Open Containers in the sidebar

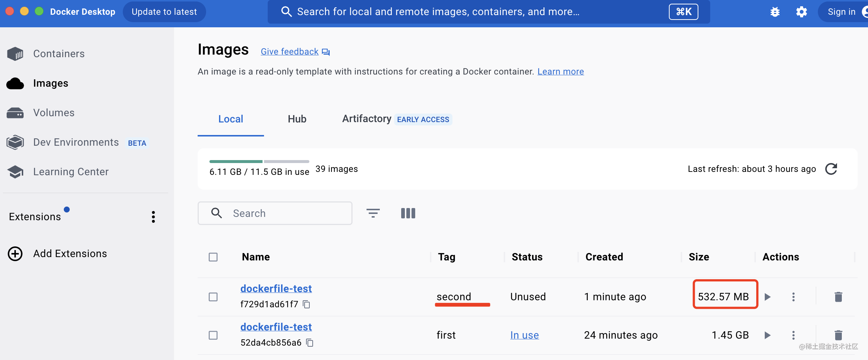(59, 54)
